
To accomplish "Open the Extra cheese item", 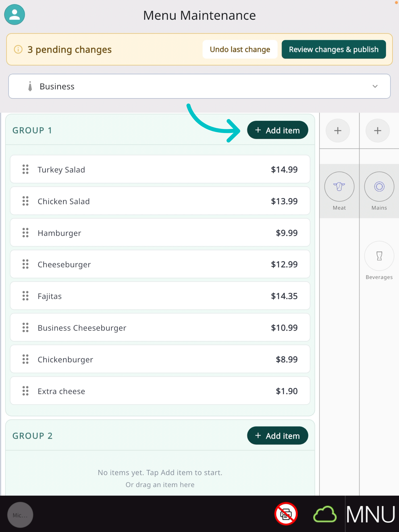I will pyautogui.click(x=160, y=391).
